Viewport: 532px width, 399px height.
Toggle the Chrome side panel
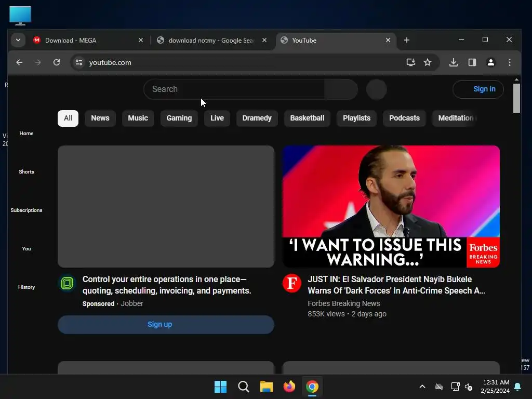pos(472,62)
